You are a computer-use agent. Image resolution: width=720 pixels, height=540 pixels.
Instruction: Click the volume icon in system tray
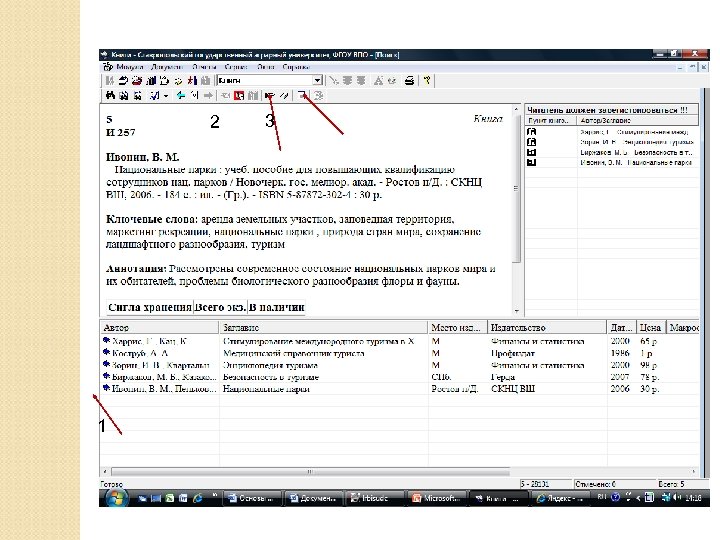(678, 497)
